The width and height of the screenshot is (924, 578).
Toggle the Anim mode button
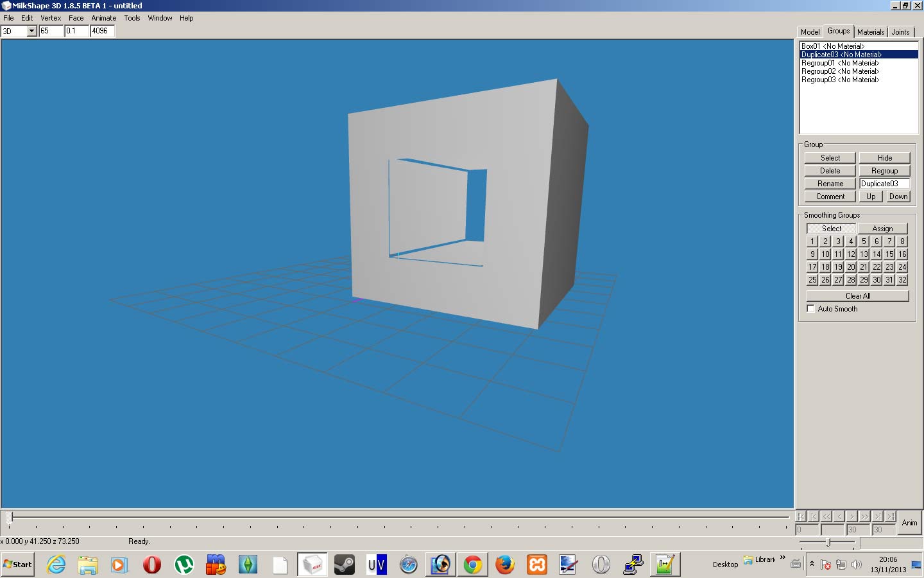click(x=909, y=523)
